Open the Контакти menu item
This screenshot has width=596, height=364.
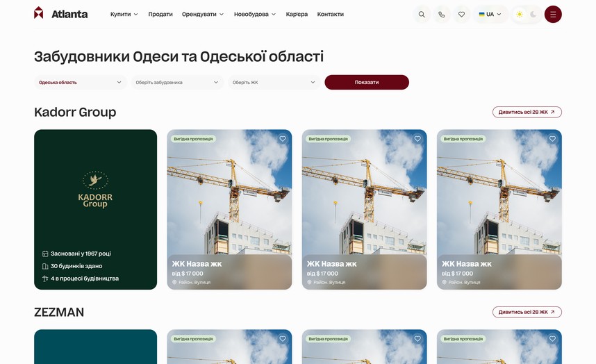click(x=331, y=15)
